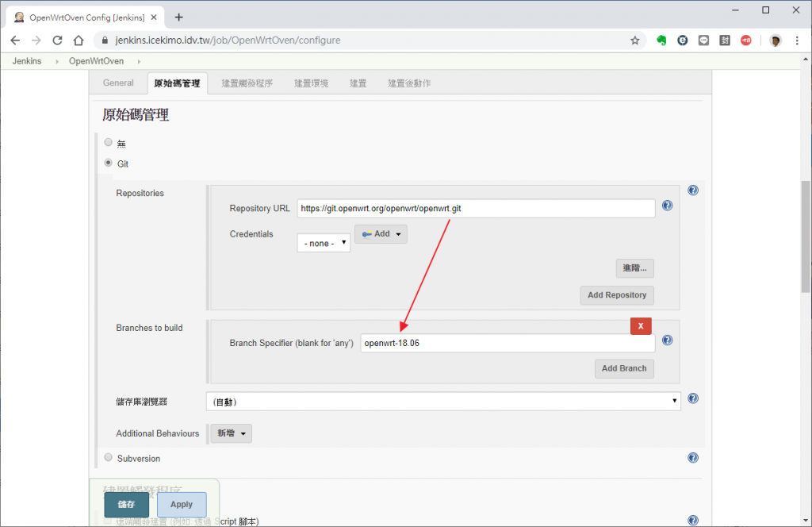Switch to the 建置 tab
This screenshot has height=527, width=812.
[x=358, y=83]
